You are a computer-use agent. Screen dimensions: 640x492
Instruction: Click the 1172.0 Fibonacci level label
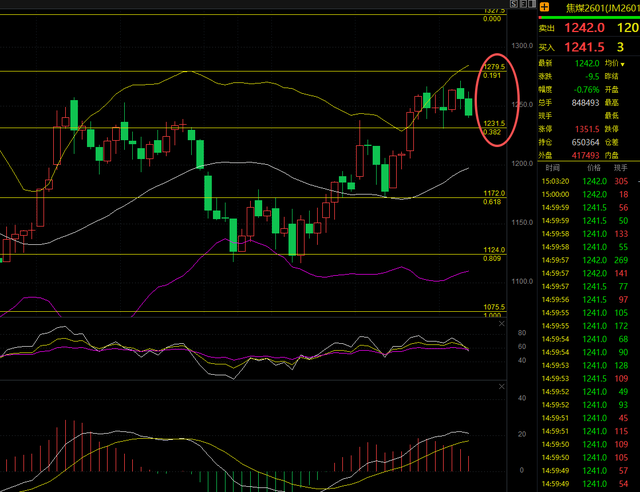pos(494,193)
